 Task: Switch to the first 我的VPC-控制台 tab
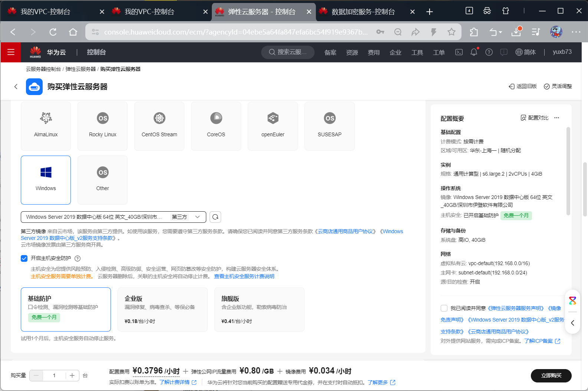(45, 12)
